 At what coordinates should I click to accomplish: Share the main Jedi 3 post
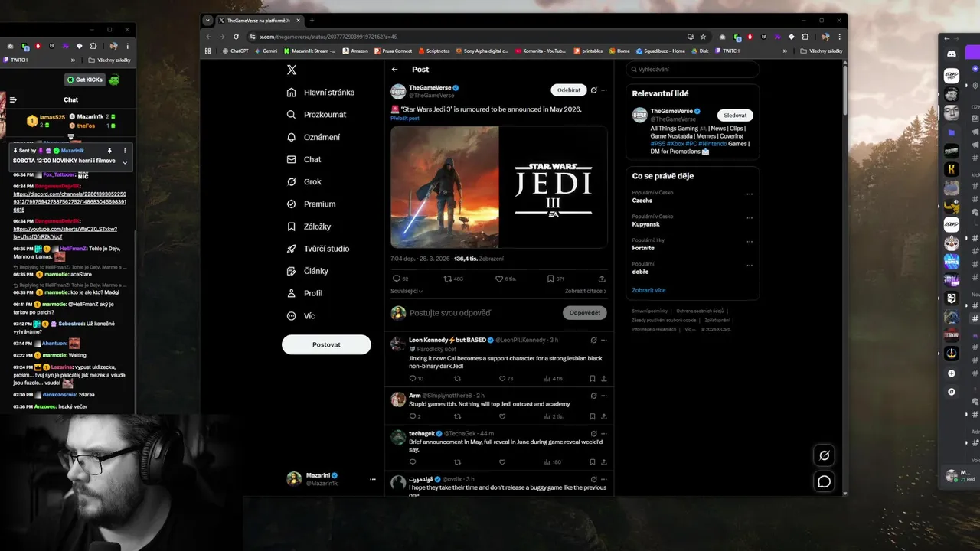click(602, 279)
